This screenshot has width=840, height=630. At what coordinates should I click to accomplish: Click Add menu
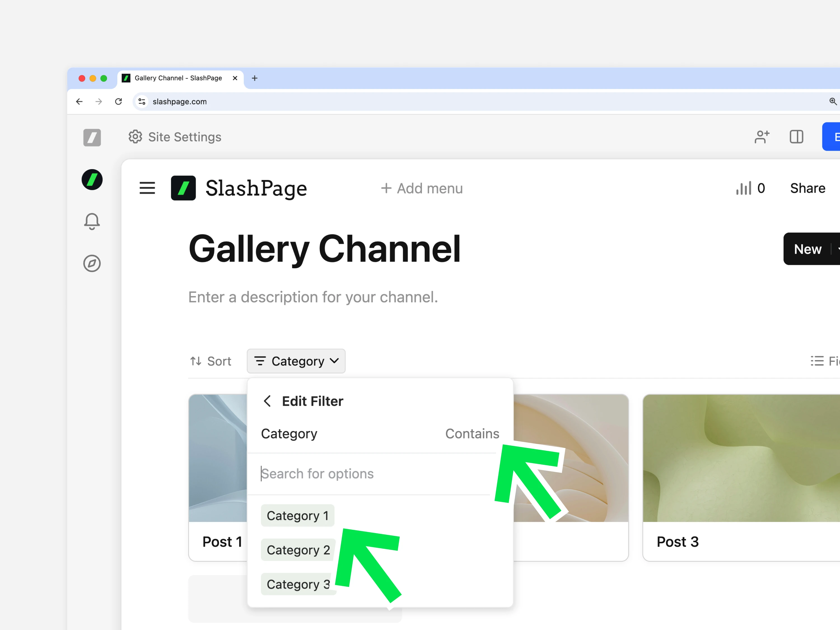tap(421, 188)
